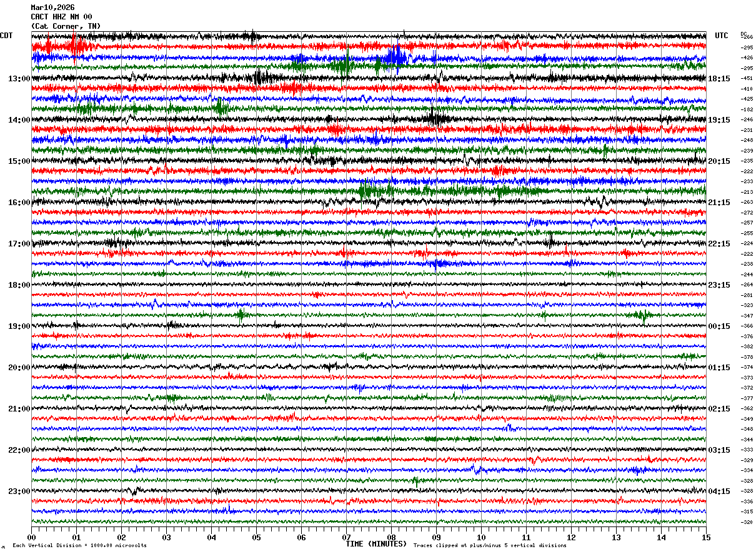
Task: Click the "19:15" UTC time label
Action: click(x=720, y=120)
